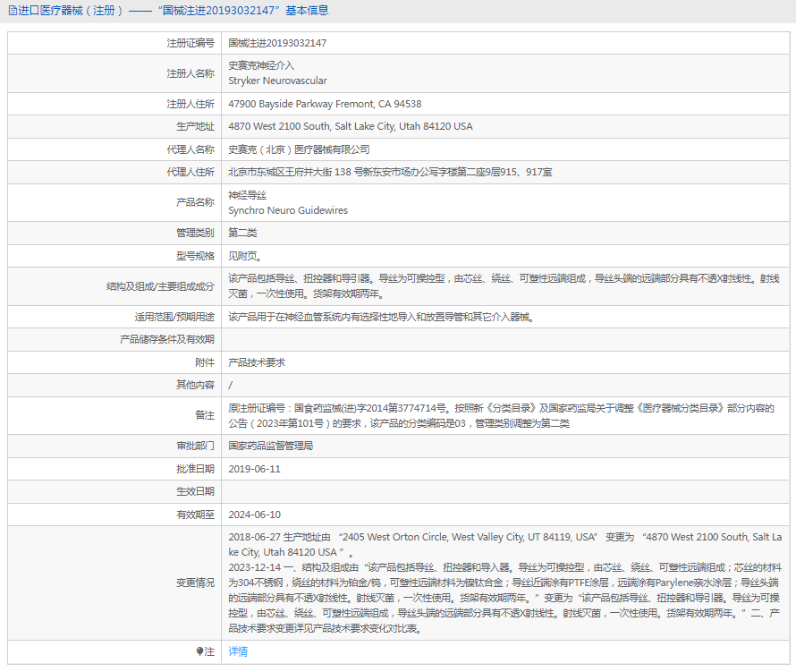Click the approval date 2019-06-11

254,469
